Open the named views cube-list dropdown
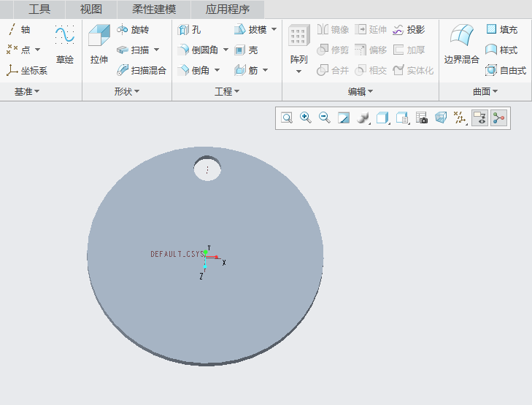 [x=403, y=118]
